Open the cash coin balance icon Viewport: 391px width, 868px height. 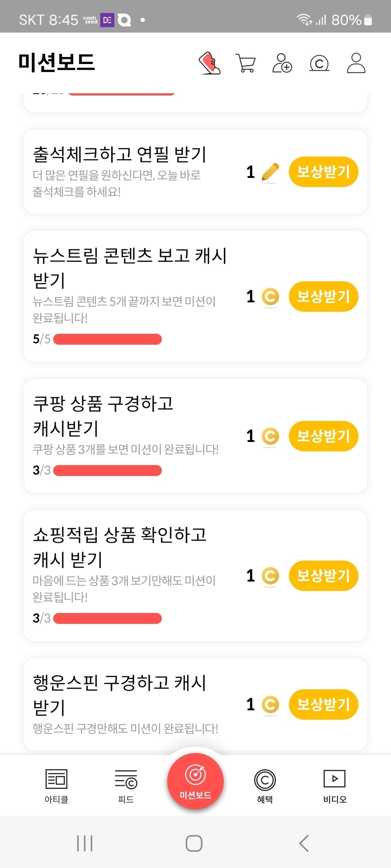click(319, 63)
